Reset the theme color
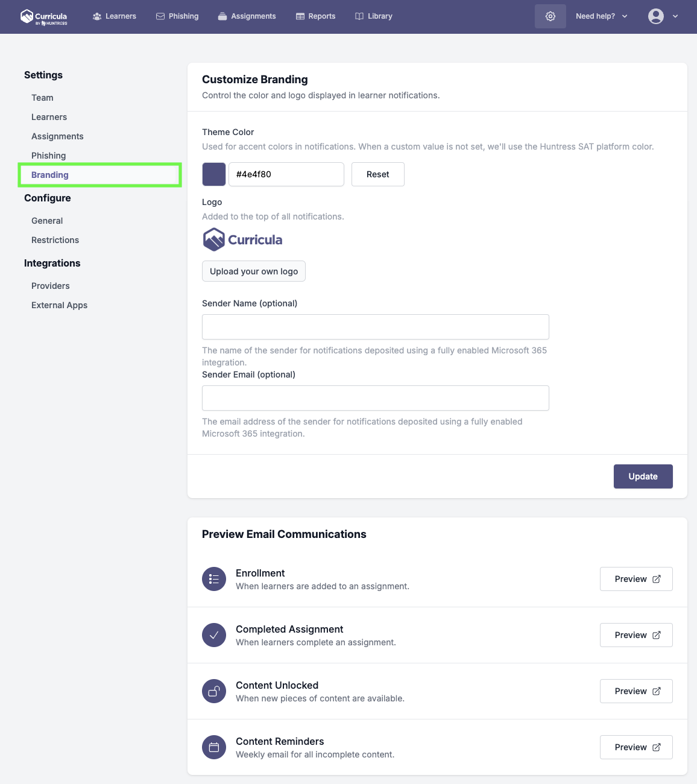Image resolution: width=697 pixels, height=784 pixels. click(x=378, y=174)
